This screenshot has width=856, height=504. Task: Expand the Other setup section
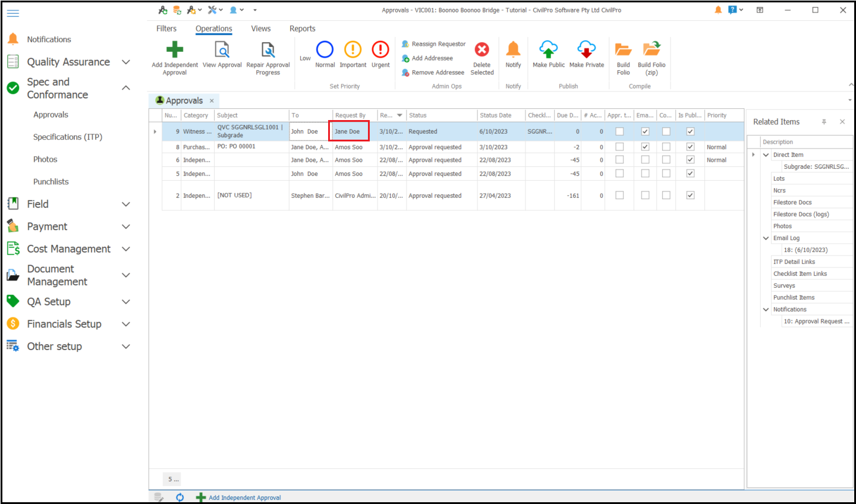[125, 346]
